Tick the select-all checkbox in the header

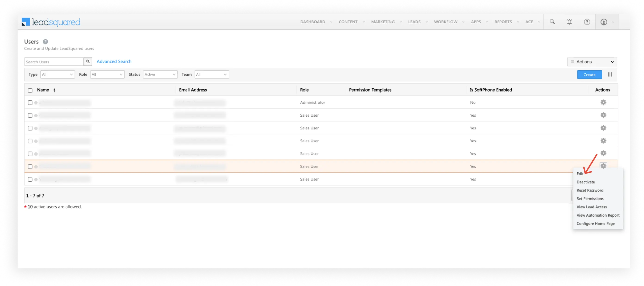pos(30,90)
